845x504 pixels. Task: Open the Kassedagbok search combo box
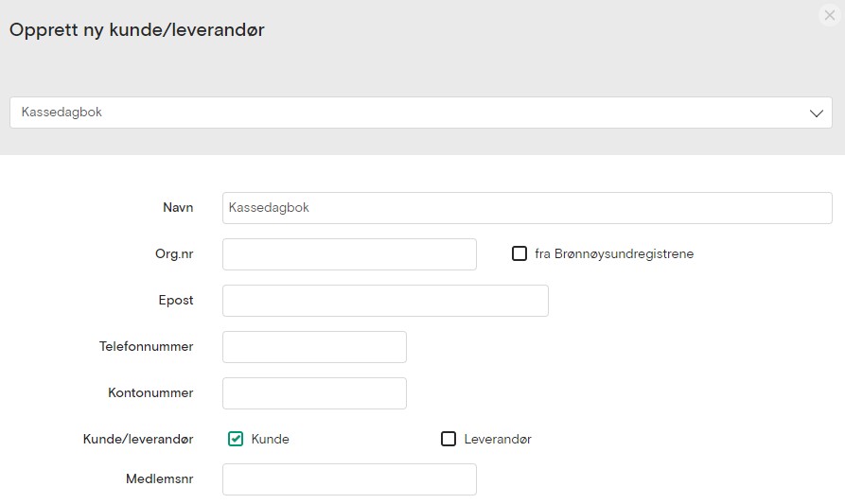[x=407, y=113]
